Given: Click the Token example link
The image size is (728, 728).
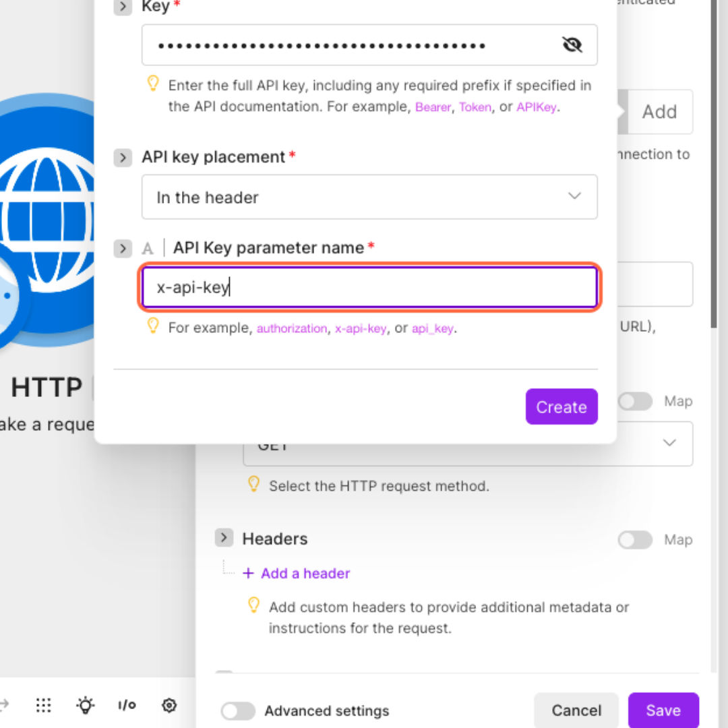Looking at the screenshot, I should tap(475, 107).
